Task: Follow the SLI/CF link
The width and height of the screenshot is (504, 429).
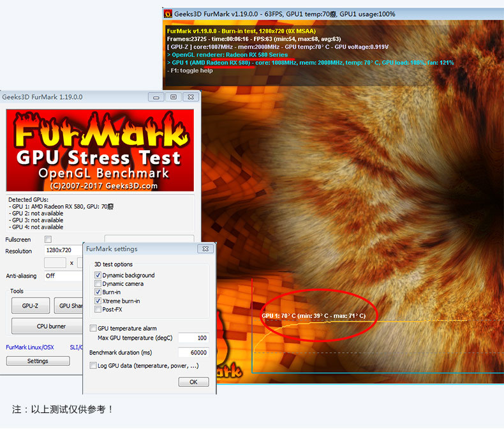Action: click(77, 347)
